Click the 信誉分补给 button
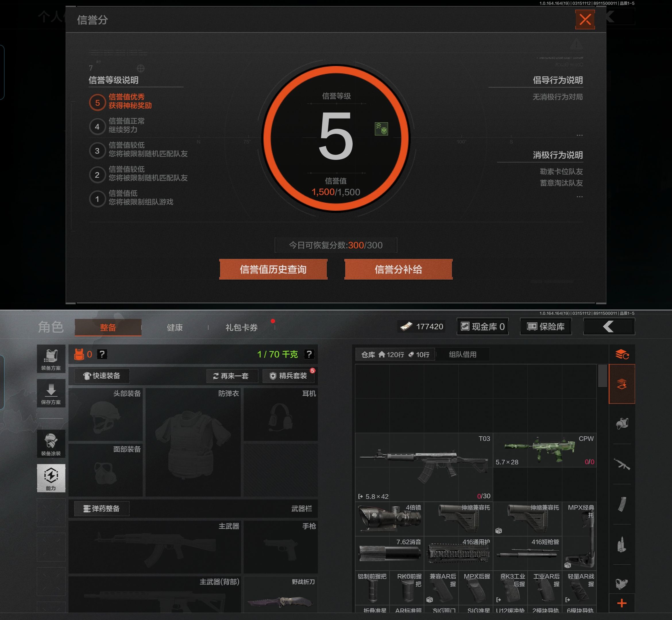The width and height of the screenshot is (672, 620). coord(398,270)
